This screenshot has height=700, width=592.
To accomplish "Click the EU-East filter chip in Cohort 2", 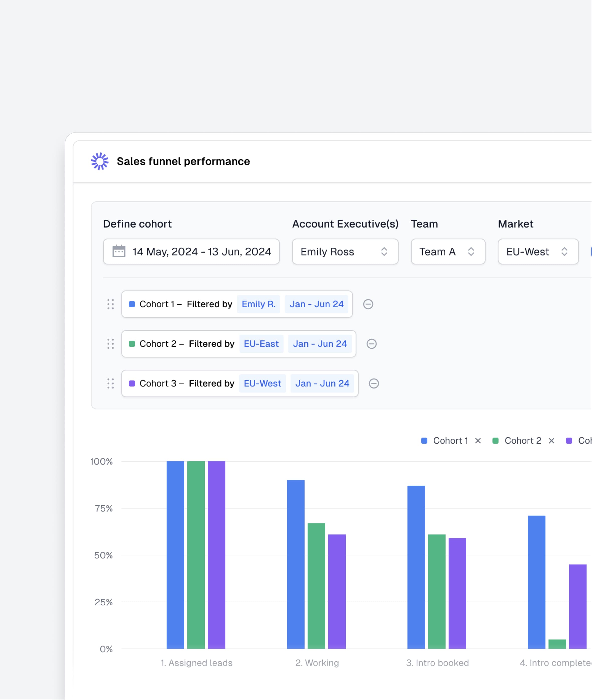I will 261,344.
